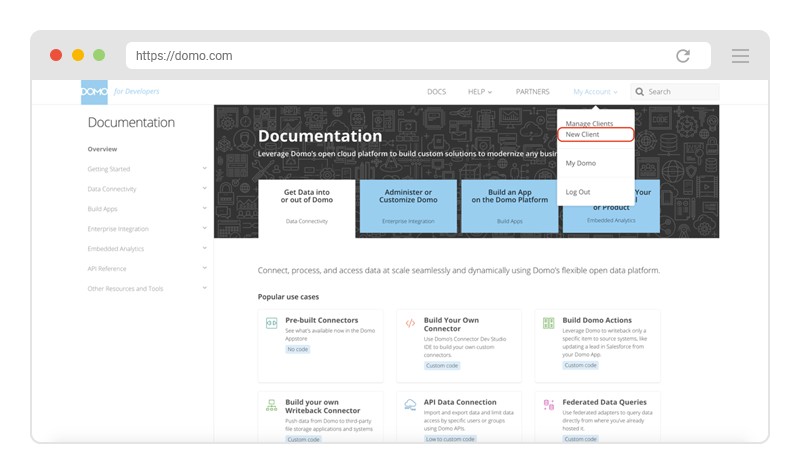Collapse the My Account dropdown

coord(595,92)
